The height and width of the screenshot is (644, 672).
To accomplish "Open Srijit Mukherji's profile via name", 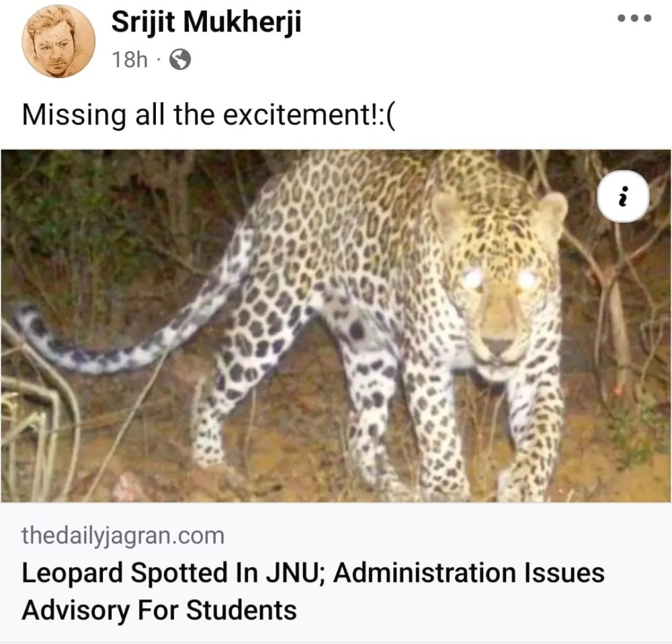I will pyautogui.click(x=206, y=24).
